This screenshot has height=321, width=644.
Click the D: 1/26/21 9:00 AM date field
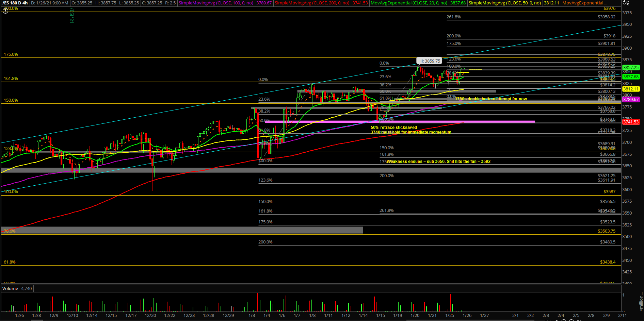49,3
